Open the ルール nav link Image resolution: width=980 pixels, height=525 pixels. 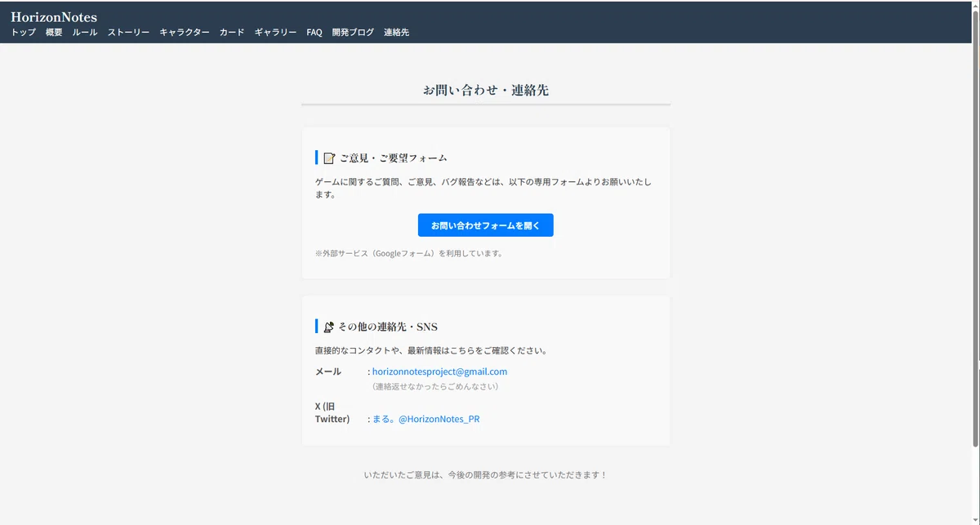coord(85,33)
